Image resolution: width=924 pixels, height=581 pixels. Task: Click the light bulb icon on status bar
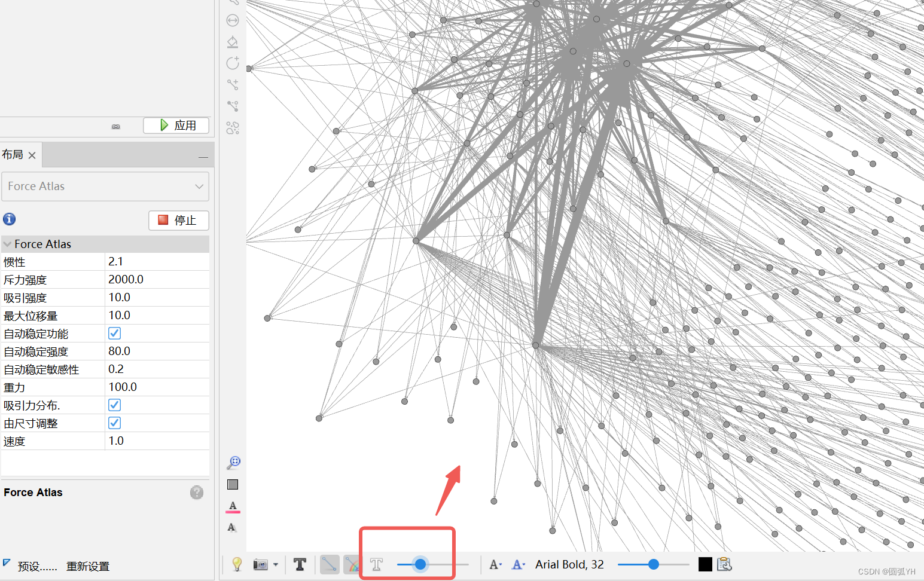[x=237, y=564]
